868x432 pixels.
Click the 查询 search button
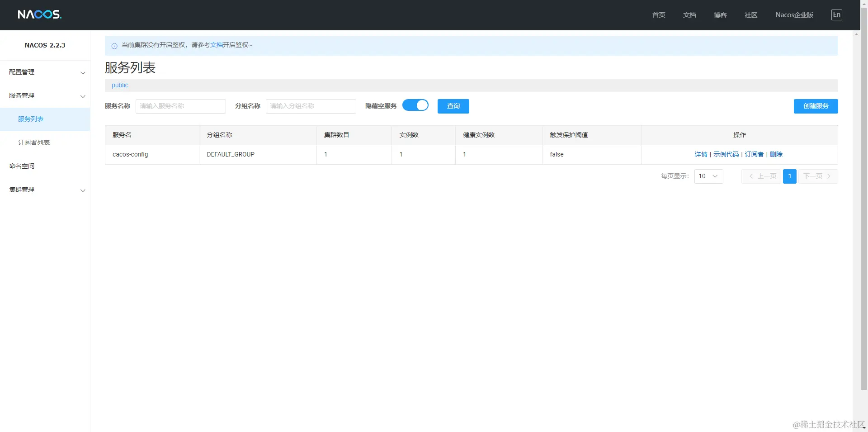[453, 106]
